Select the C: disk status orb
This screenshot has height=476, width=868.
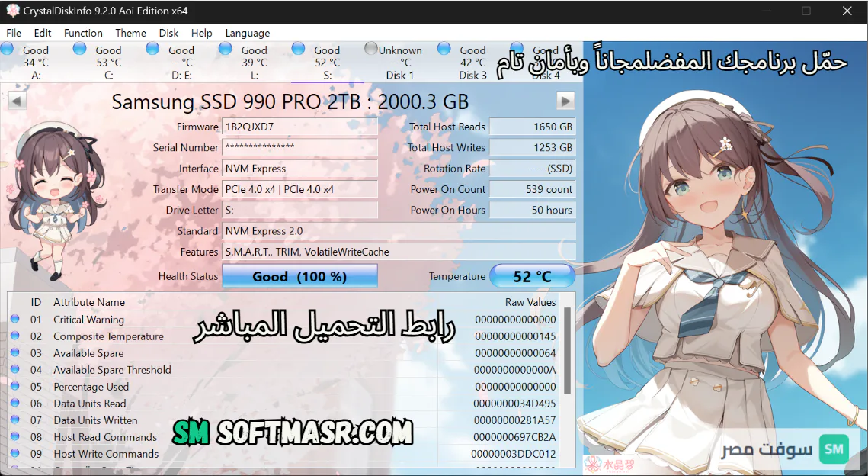coord(80,49)
